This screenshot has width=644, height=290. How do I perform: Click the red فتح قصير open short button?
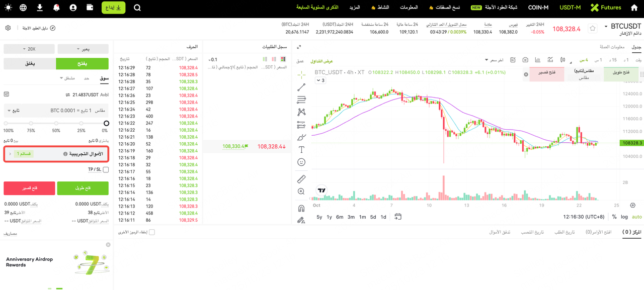29,188
